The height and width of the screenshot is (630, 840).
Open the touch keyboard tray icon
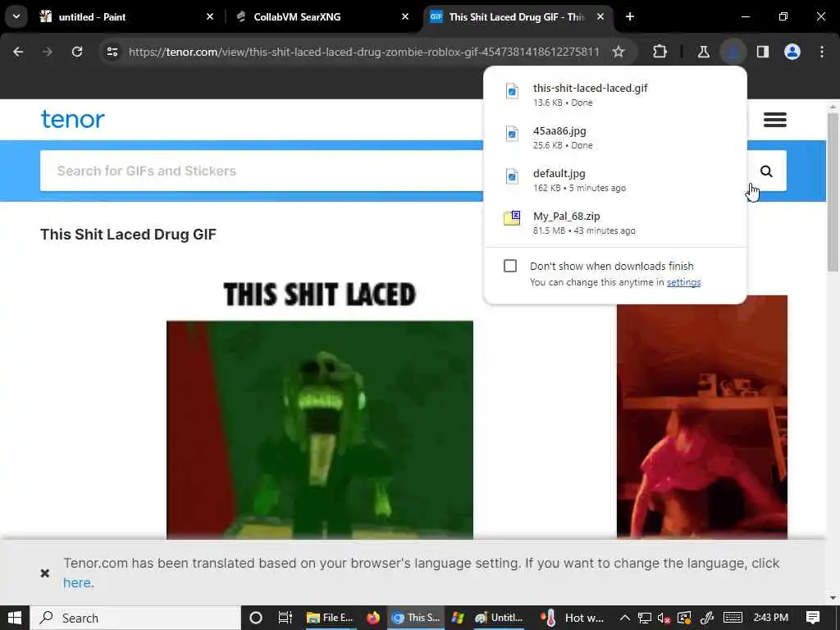733,618
